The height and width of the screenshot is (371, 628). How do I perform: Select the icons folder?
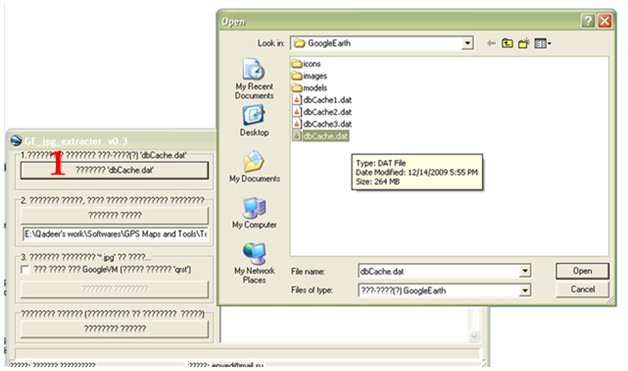click(306, 64)
